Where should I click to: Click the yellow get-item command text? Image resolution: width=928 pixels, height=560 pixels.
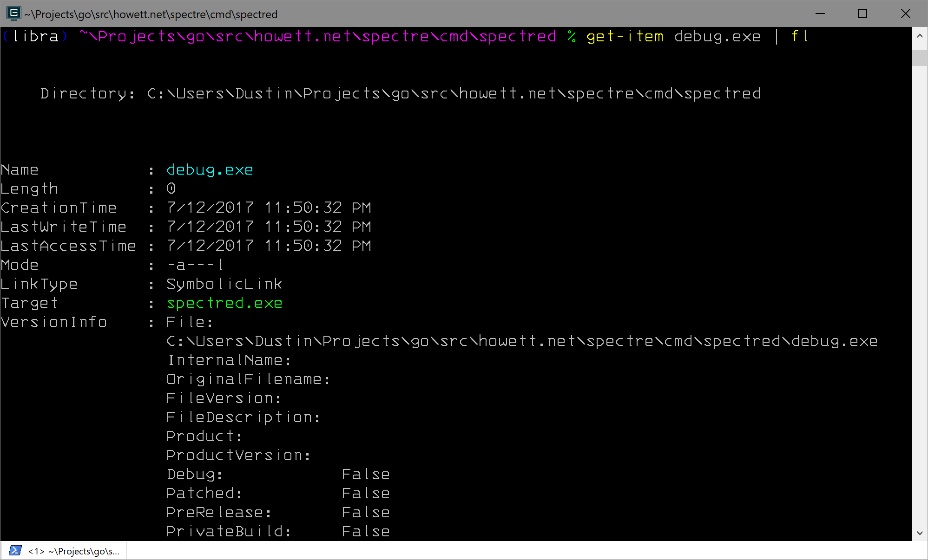[625, 37]
